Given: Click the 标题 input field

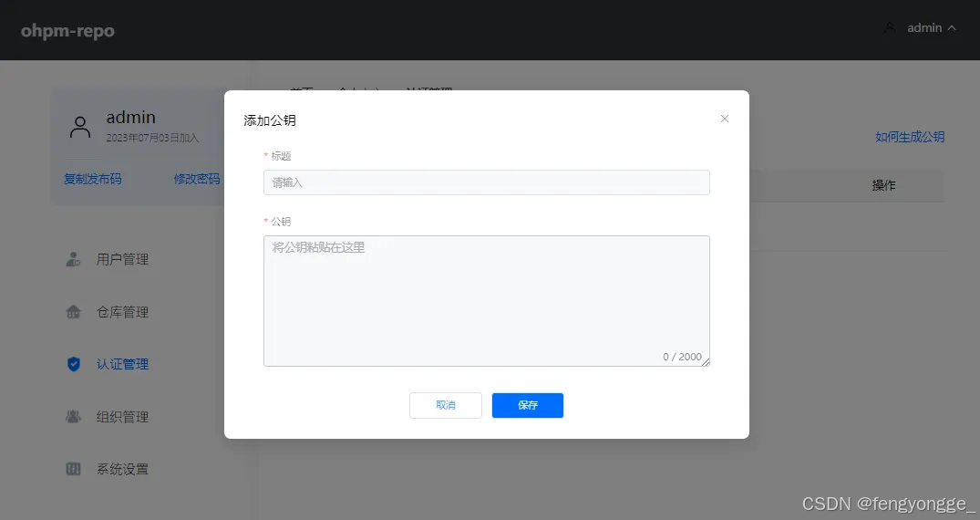Looking at the screenshot, I should click(486, 182).
